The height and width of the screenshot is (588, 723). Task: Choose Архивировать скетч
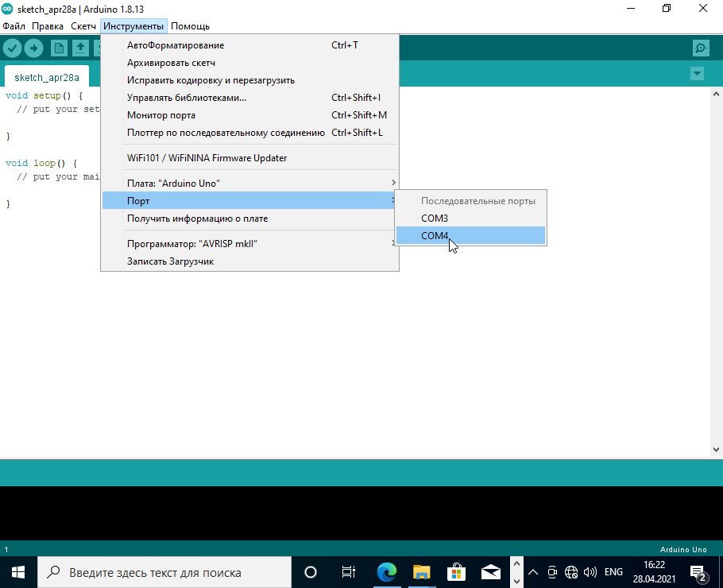(249, 63)
